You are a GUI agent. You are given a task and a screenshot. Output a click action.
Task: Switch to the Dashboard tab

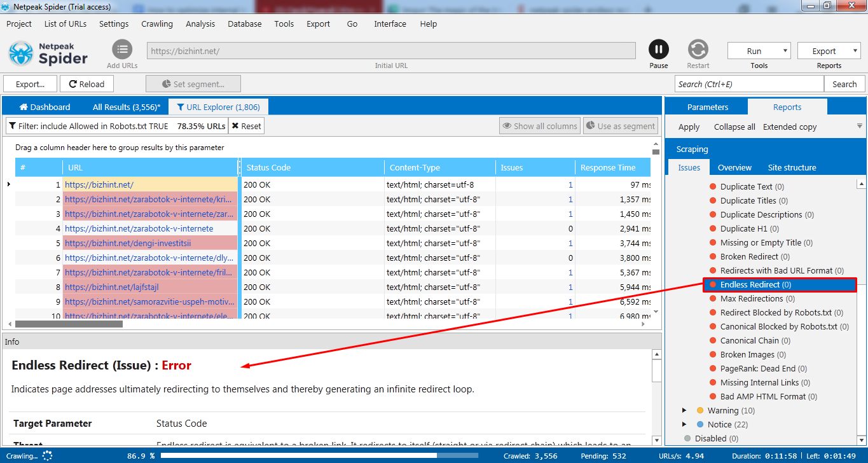coord(45,107)
